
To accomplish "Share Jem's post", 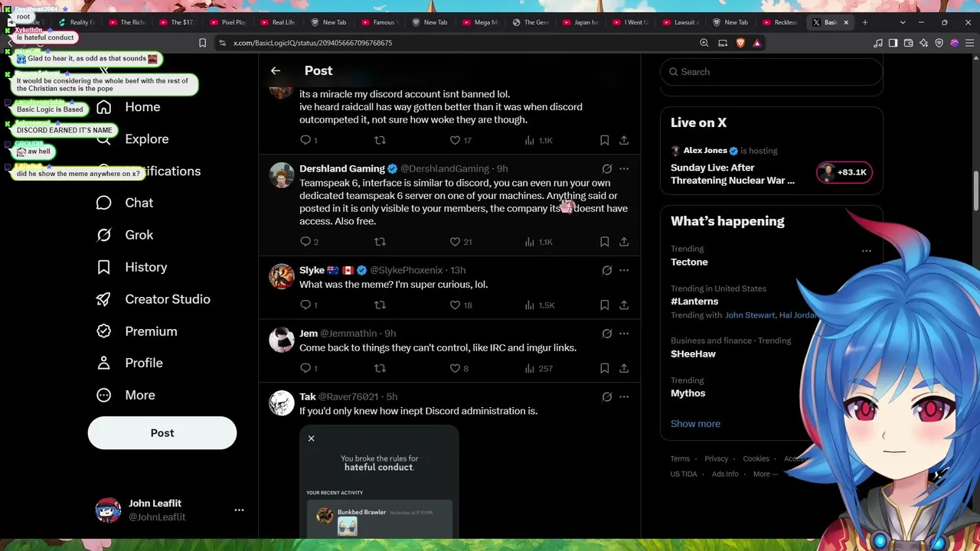I will coord(624,369).
